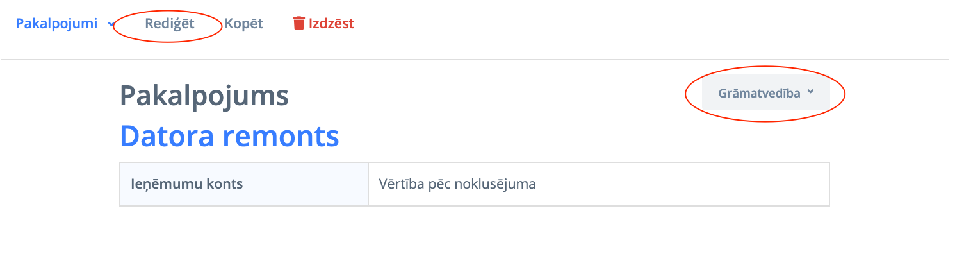Click the Pakalpojums heading
The image size is (980, 272).
(x=204, y=96)
